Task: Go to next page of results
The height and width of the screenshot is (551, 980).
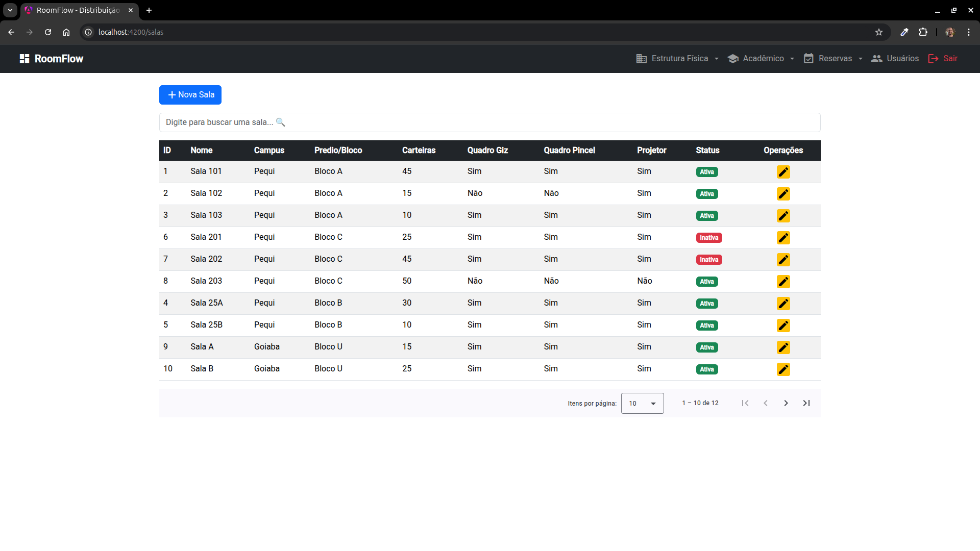Action: [786, 403]
